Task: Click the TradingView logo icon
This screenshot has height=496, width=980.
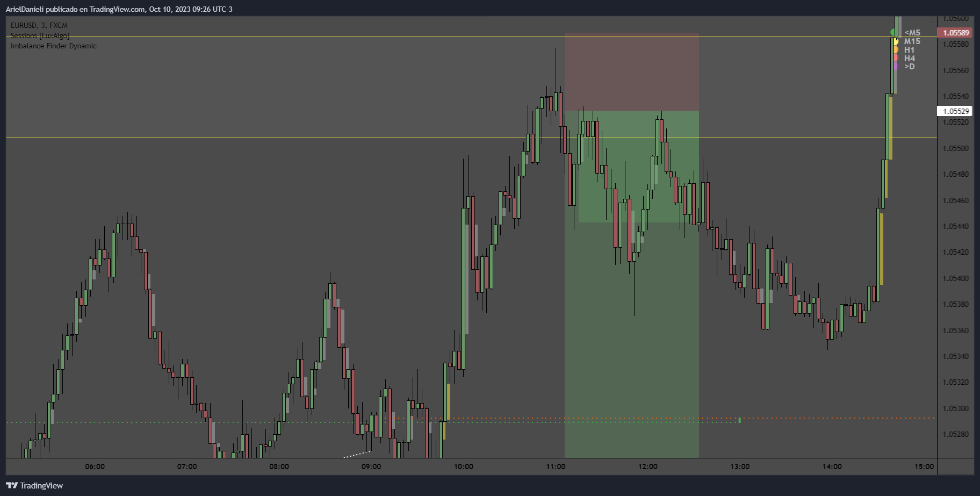Action: coord(12,485)
